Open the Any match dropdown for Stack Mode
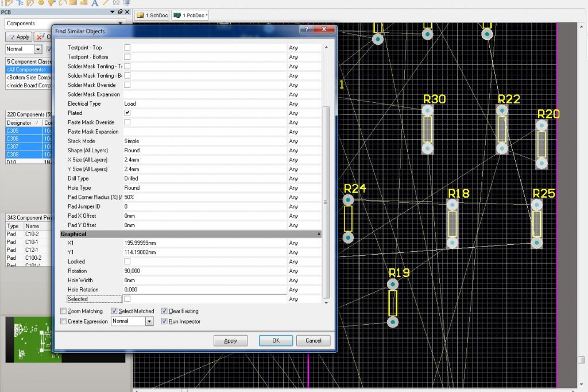588x392 pixels. click(x=304, y=141)
